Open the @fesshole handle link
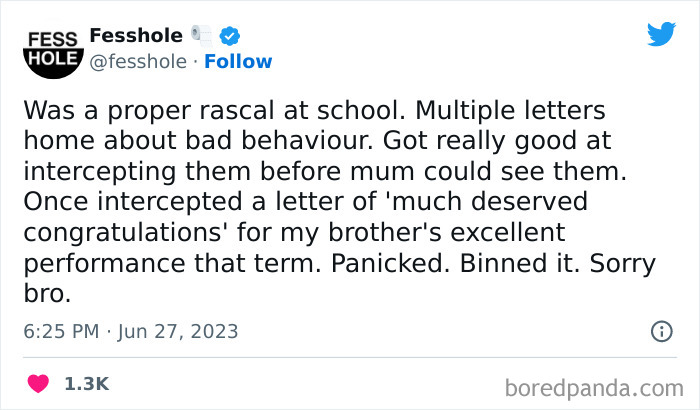The width and height of the screenshot is (700, 410). (138, 62)
